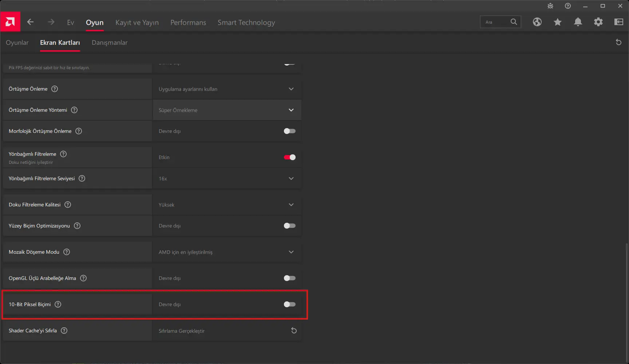The width and height of the screenshot is (629, 364).
Task: Select the Oyun tab
Action: [95, 23]
